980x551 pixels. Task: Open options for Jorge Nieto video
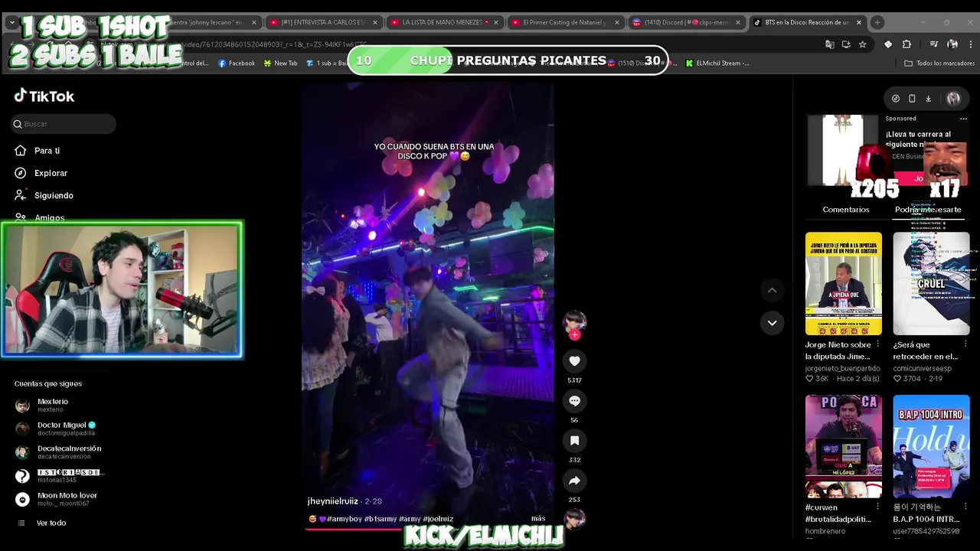click(x=877, y=345)
